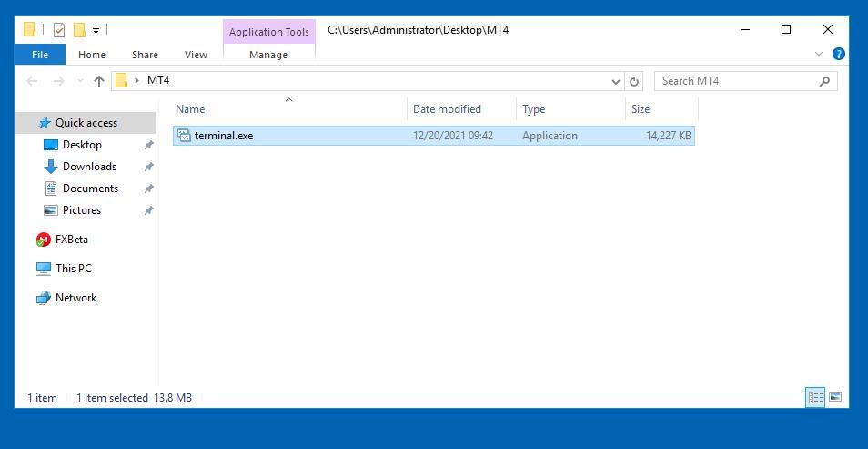Minimize the MT4 Explorer window

(745, 29)
